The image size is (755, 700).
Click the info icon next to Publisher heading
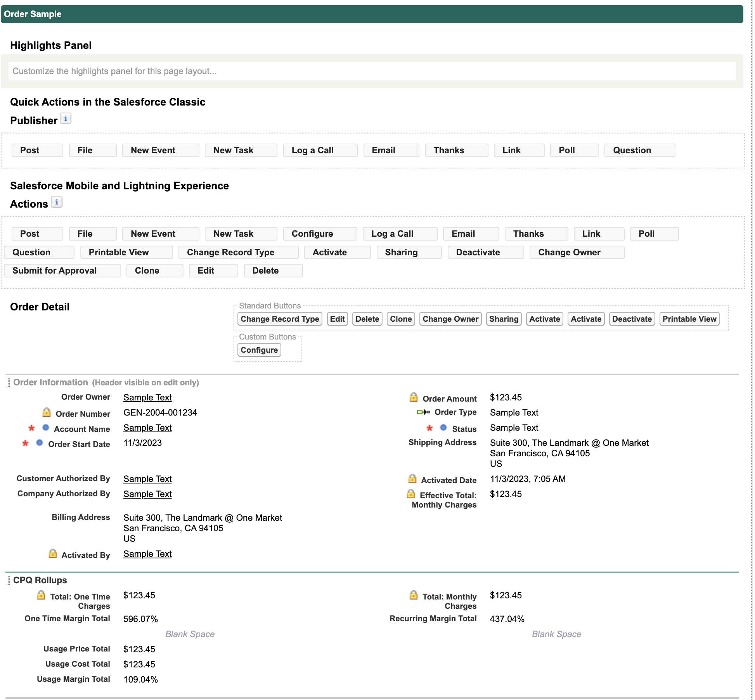(66, 119)
